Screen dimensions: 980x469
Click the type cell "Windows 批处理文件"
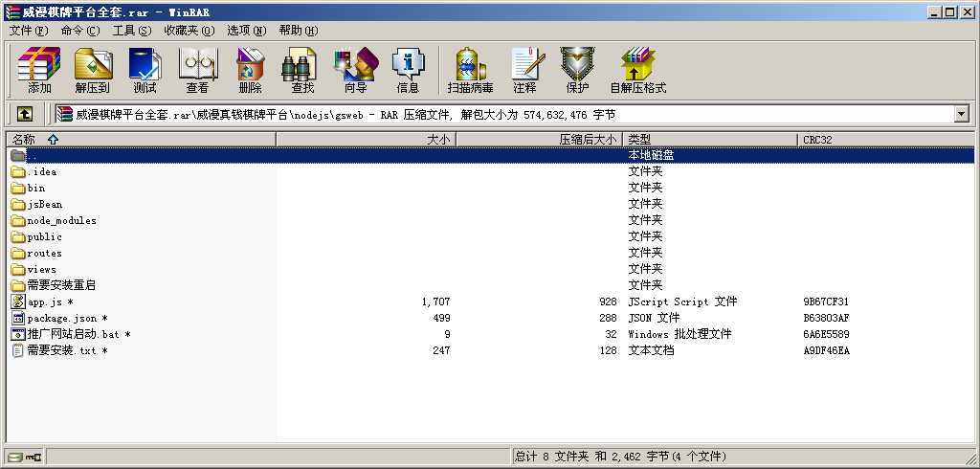tap(680, 334)
